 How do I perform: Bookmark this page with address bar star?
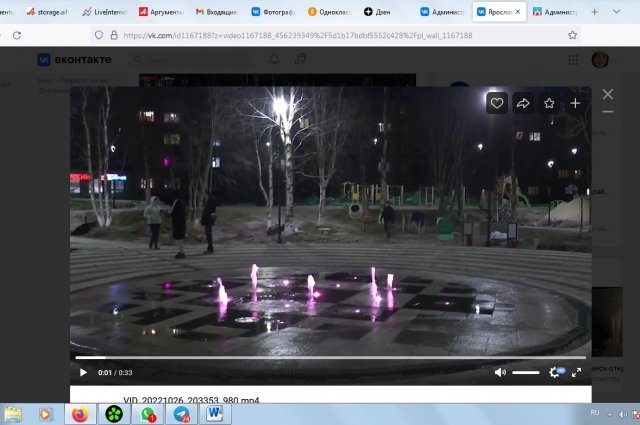(573, 35)
